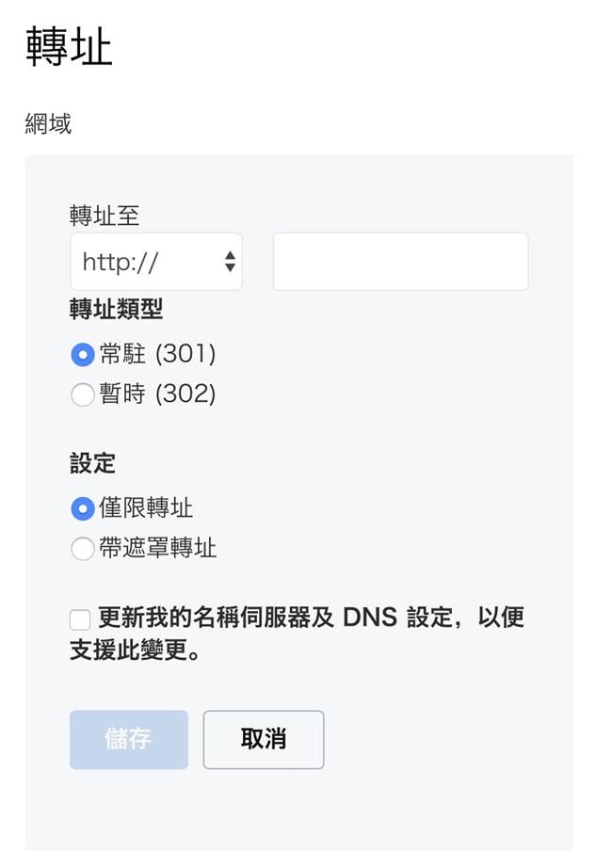Click the 帶遮罩轉址 label text
Screen dimensions: 612x868
(x=157, y=548)
